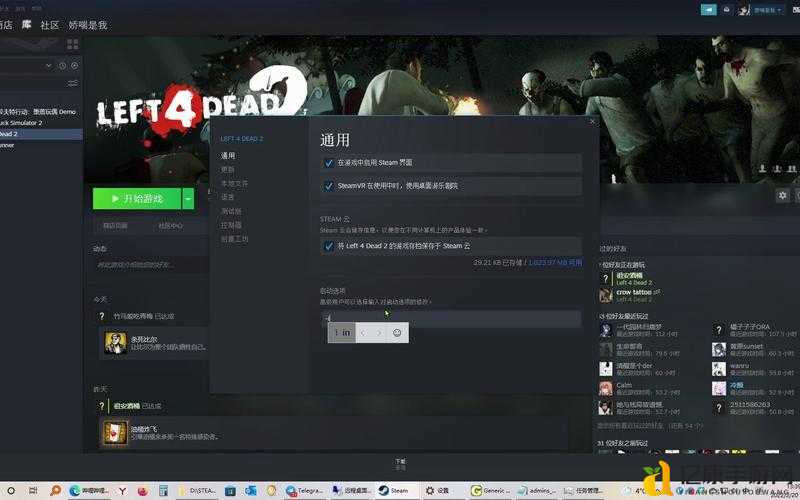The width and height of the screenshot is (800, 500).
Task: Open the dropdown arrow beside the play button
Action: (188, 198)
